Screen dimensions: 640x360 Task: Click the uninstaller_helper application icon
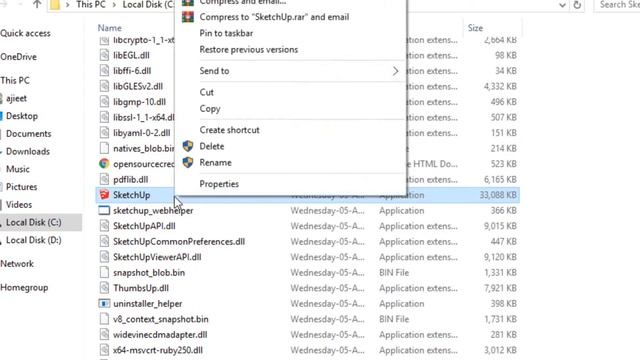coord(104,303)
